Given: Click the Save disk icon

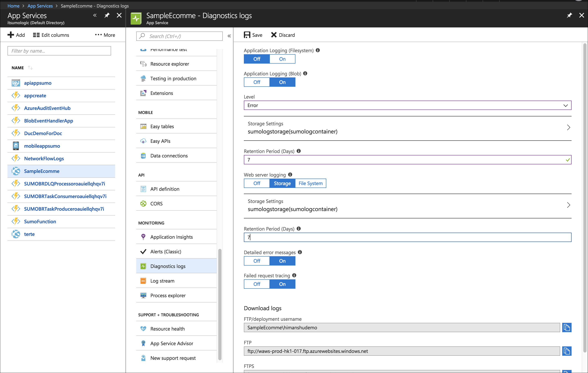Looking at the screenshot, I should click(247, 35).
